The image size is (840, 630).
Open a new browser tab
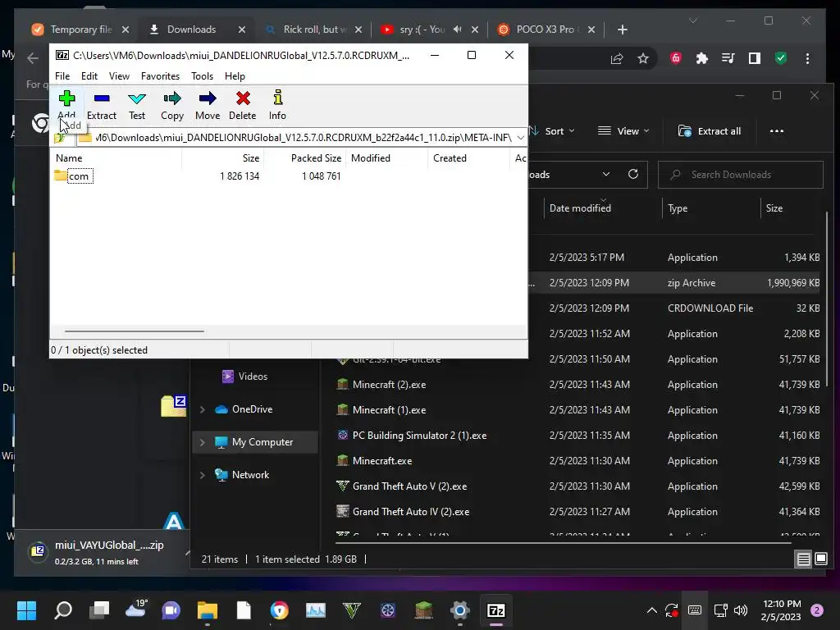622,30
